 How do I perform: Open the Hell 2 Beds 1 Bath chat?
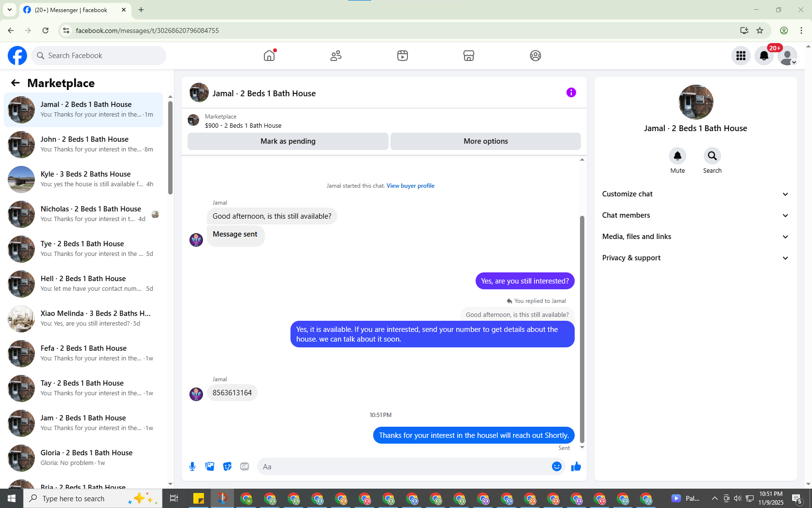tap(83, 284)
